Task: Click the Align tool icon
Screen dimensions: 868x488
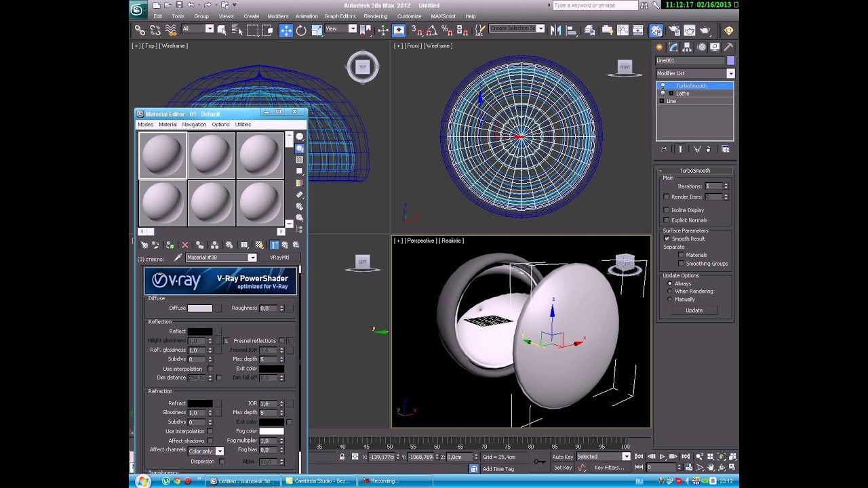Action: click(571, 30)
